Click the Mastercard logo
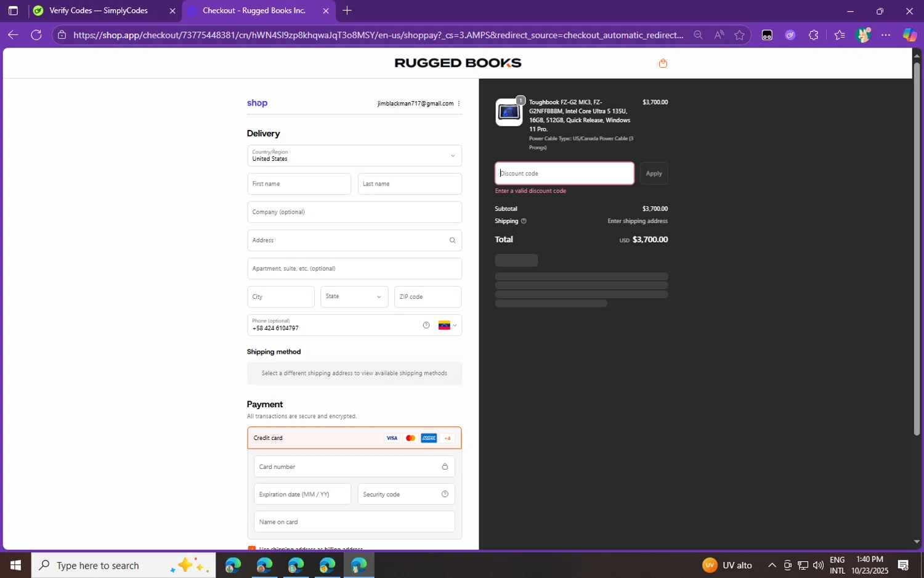This screenshot has width=924, height=578. coord(410,438)
